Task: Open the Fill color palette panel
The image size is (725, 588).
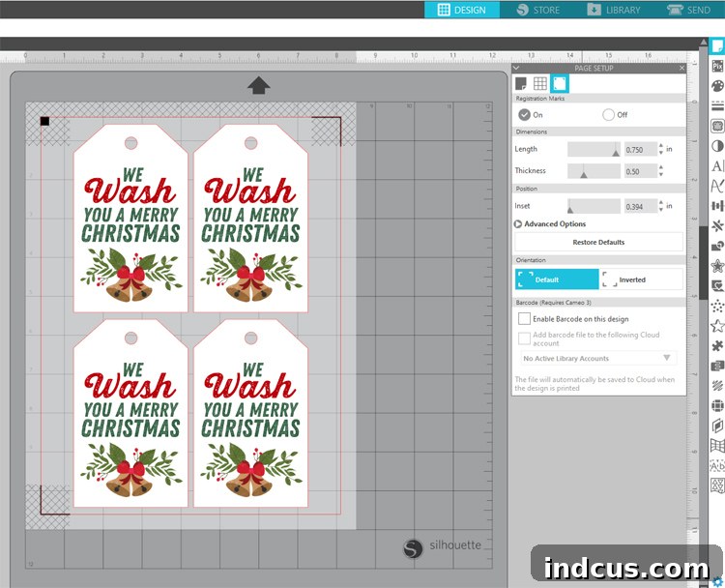Action: [717, 86]
